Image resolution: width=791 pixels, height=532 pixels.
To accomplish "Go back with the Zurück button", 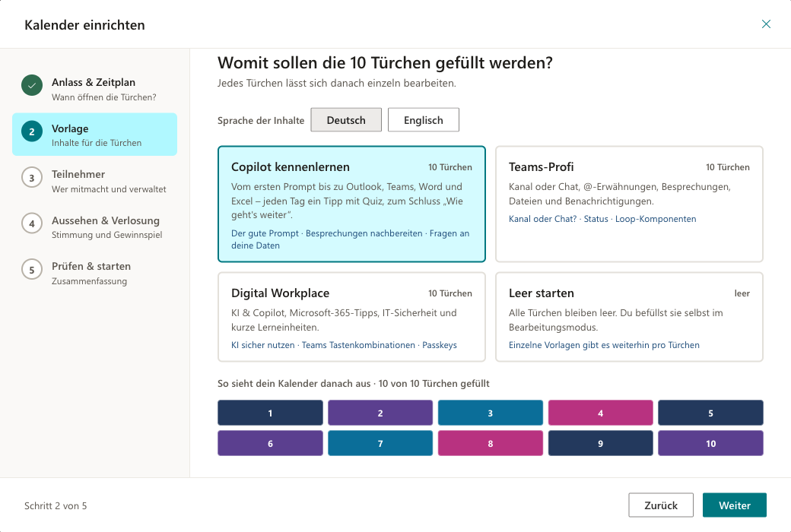I will [661, 505].
